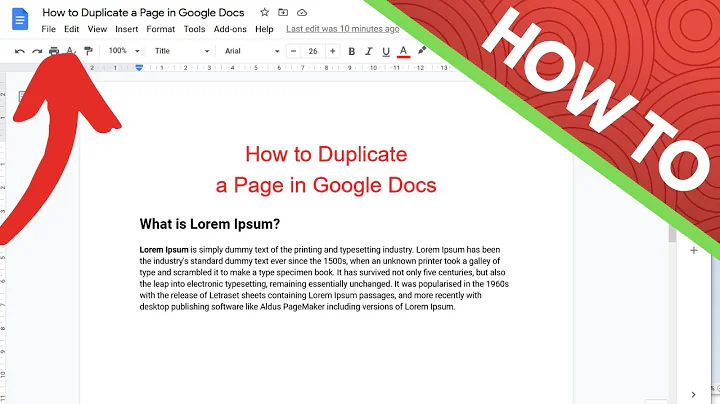Run spelling and grammar check

coord(71,51)
